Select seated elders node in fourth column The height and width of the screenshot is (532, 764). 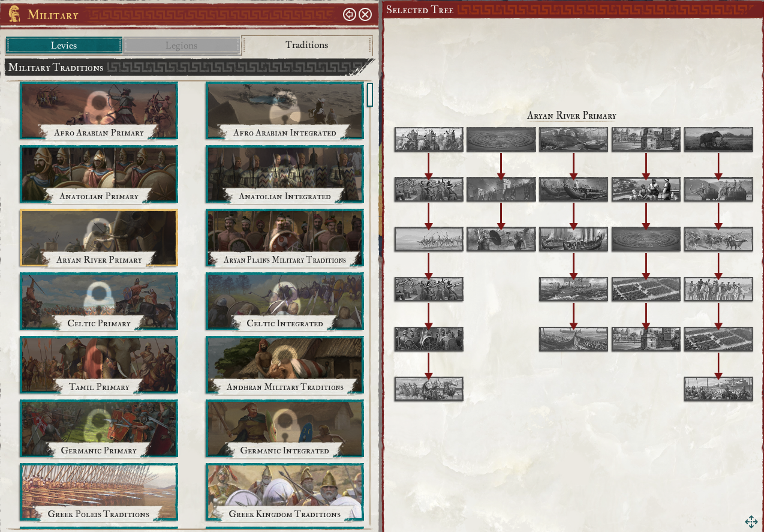[646, 190]
